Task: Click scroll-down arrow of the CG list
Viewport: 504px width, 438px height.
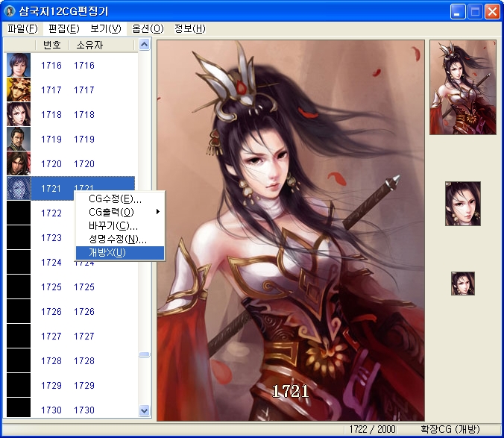Action: pyautogui.click(x=145, y=410)
